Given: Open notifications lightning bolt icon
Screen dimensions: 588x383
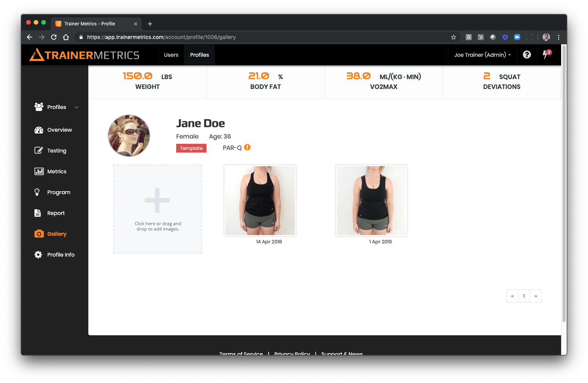Looking at the screenshot, I should pyautogui.click(x=545, y=55).
